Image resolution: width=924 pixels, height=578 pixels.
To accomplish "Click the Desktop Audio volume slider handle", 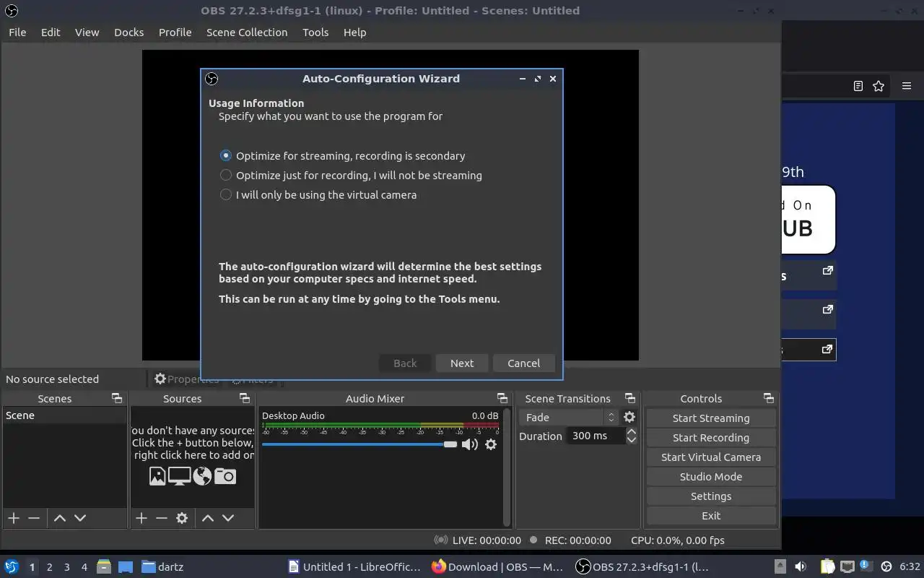I will tap(450, 444).
